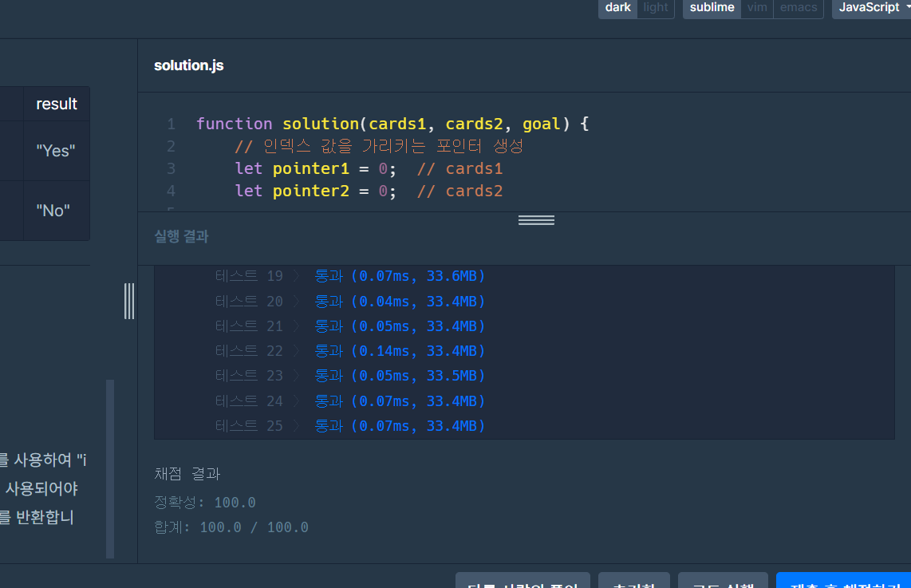Click line number 1 in gutter

(171, 124)
